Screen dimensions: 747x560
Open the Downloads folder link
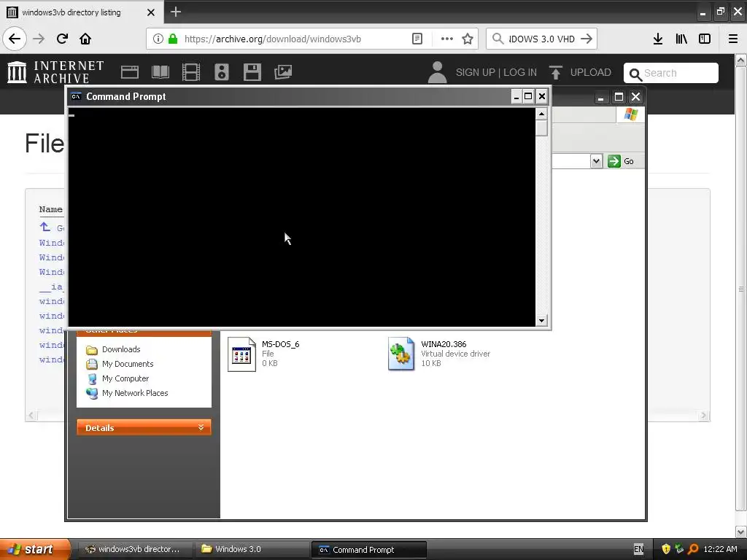tap(121, 349)
